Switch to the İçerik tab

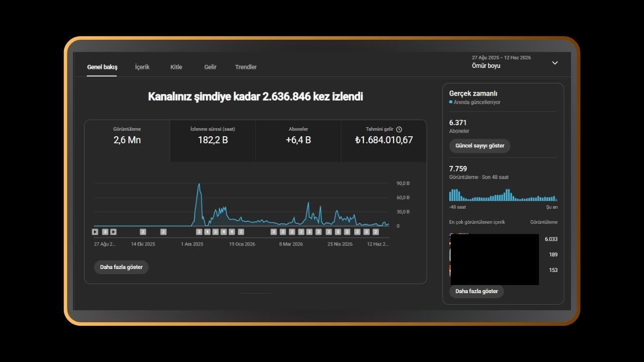[x=142, y=67]
